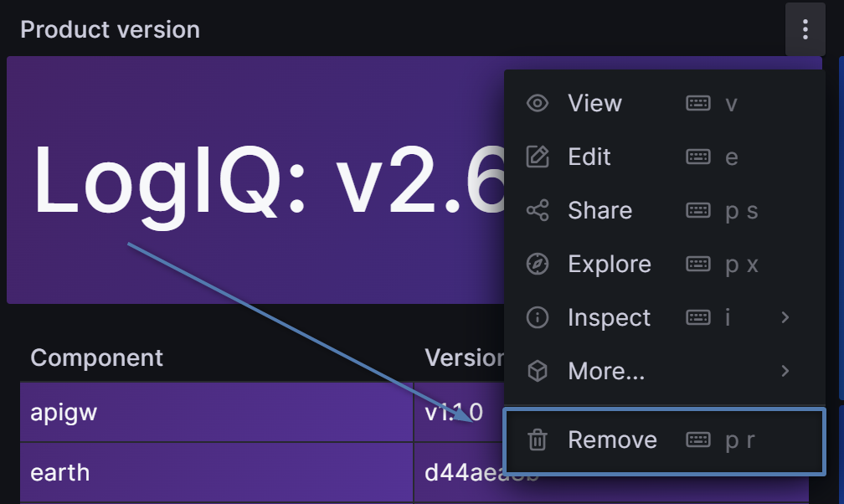Viewport: 844px width, 504px height.
Task: Click the share nodes icon
Action: pyautogui.click(x=538, y=210)
